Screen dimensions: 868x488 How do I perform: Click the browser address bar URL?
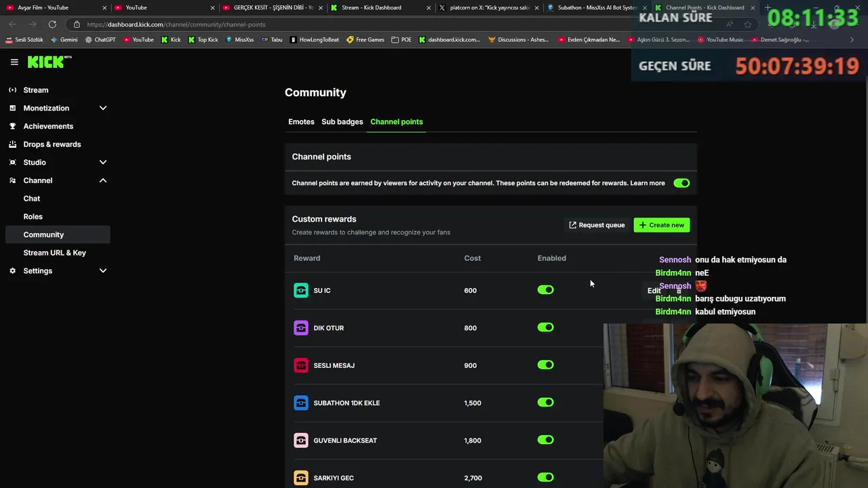coord(176,24)
